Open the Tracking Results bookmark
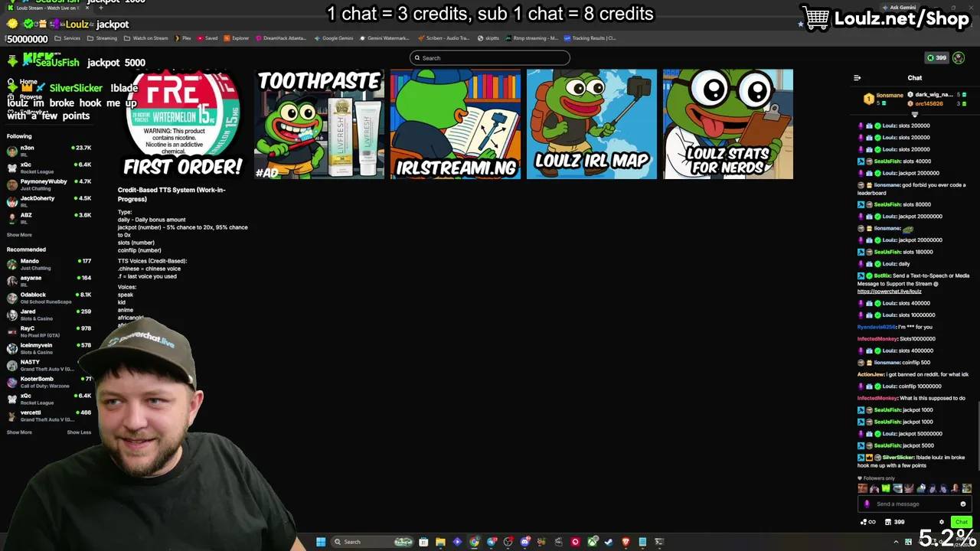 click(590, 38)
